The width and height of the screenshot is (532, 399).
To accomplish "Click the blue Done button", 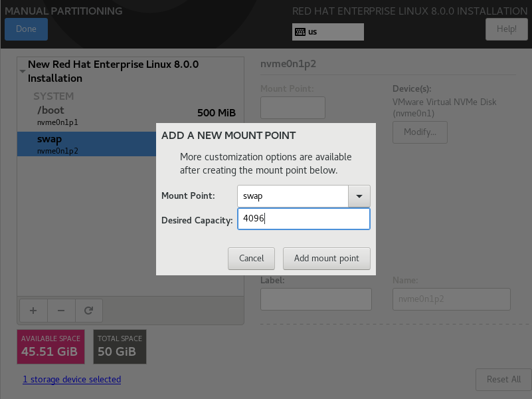I will 26,29.
